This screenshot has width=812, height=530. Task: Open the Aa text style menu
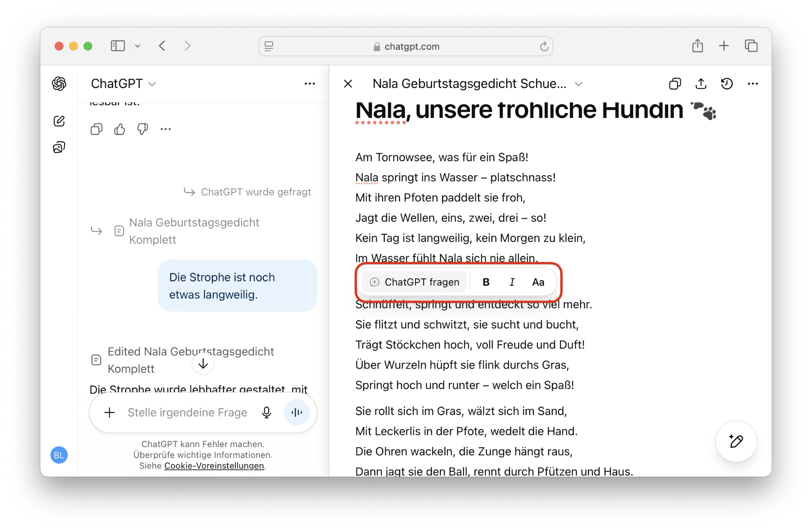538,282
